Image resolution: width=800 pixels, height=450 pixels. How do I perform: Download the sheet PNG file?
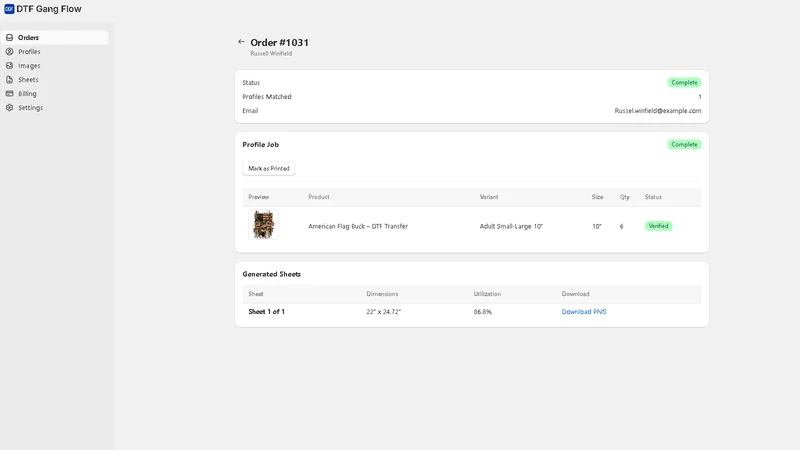584,312
